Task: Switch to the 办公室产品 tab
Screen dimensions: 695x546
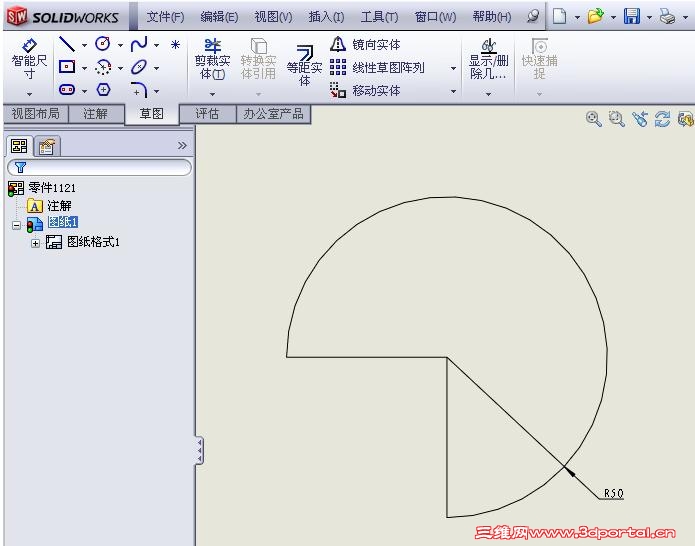Action: (273, 114)
